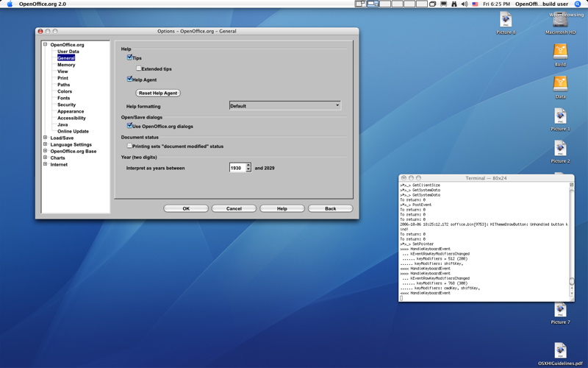Click the binoculars icon in menu bar
The width and height of the screenshot is (588, 368).
pyautogui.click(x=454, y=4)
